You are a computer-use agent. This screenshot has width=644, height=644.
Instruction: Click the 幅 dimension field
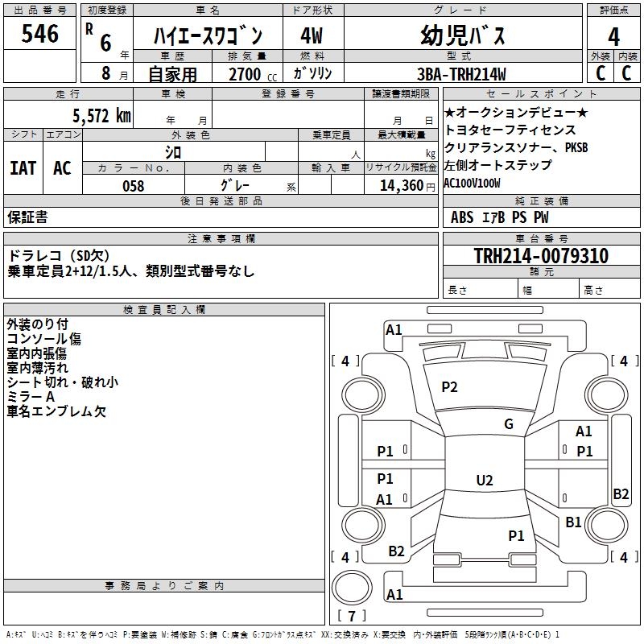pos(548,290)
